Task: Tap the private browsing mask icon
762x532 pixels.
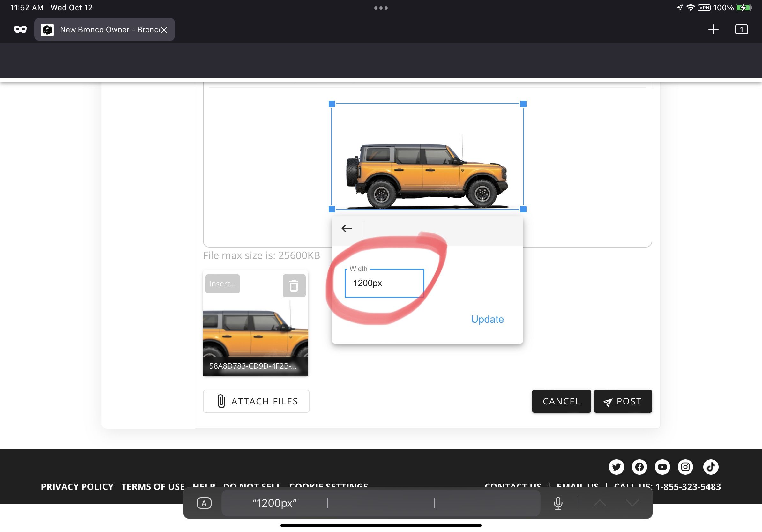Action: (x=20, y=30)
